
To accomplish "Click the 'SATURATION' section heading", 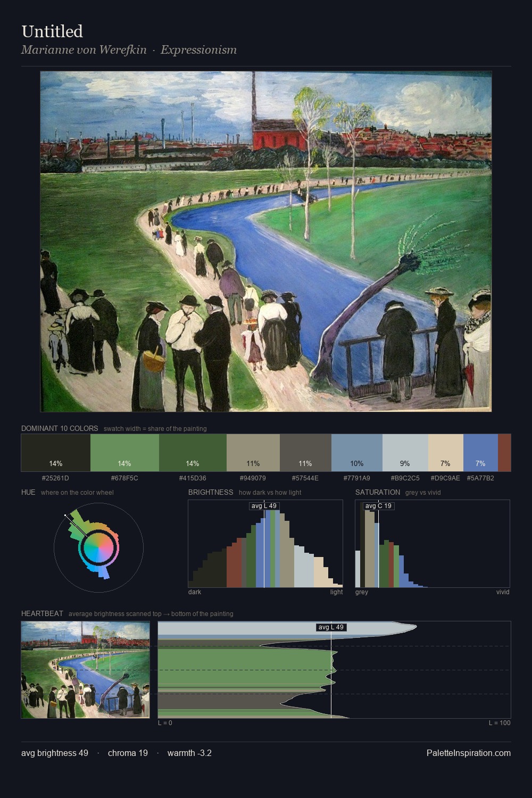I will [x=378, y=492].
